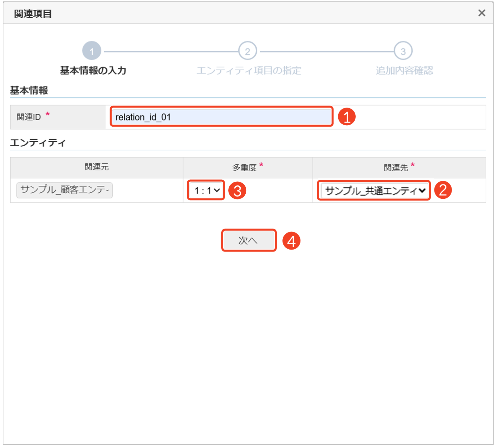Select the 基本情報の入力 step label
Image resolution: width=496 pixels, height=448 pixels.
[93, 70]
